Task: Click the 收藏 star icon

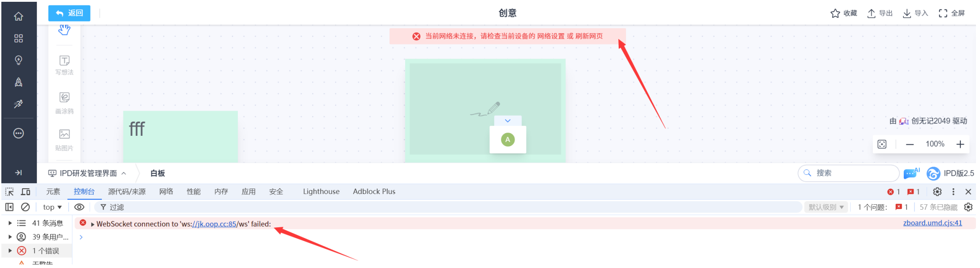Action: click(835, 13)
